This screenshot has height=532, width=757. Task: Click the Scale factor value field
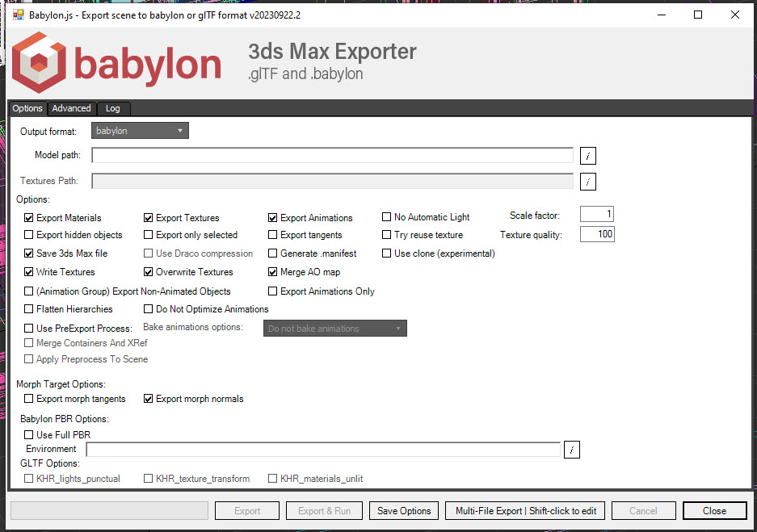tap(596, 214)
